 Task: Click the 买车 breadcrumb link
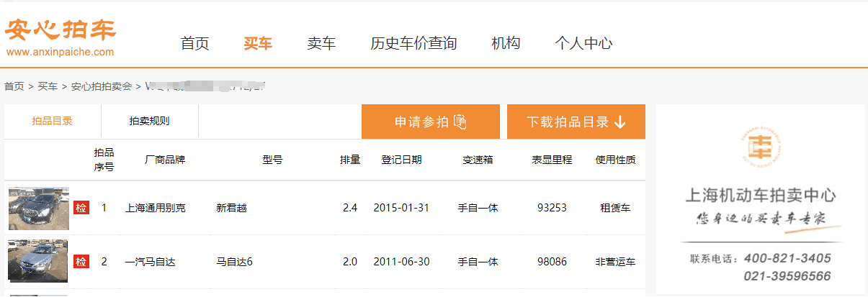tap(48, 86)
